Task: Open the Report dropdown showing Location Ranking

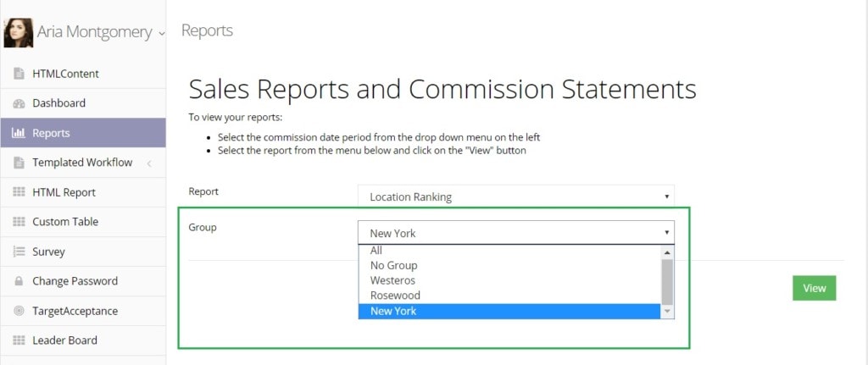Action: click(x=516, y=196)
